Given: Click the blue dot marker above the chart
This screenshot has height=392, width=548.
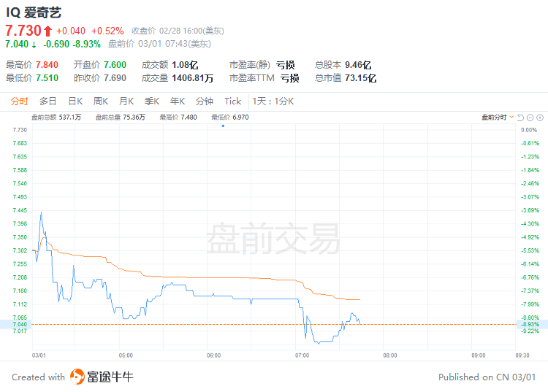Looking at the screenshot, I should click(223, 126).
